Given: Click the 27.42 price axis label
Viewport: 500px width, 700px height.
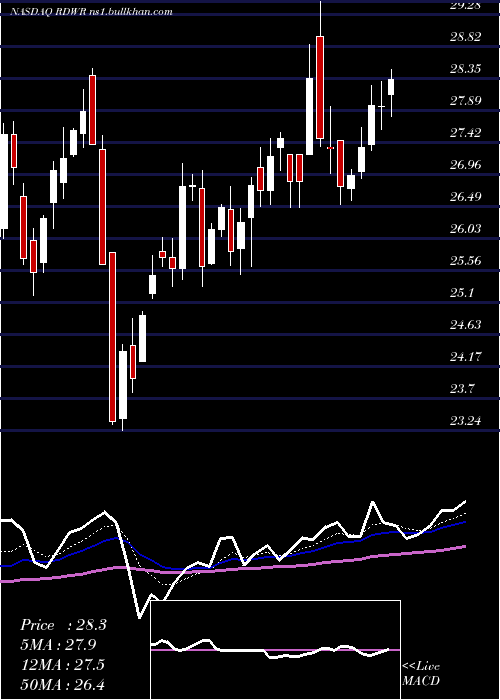Looking at the screenshot, I should (465, 133).
